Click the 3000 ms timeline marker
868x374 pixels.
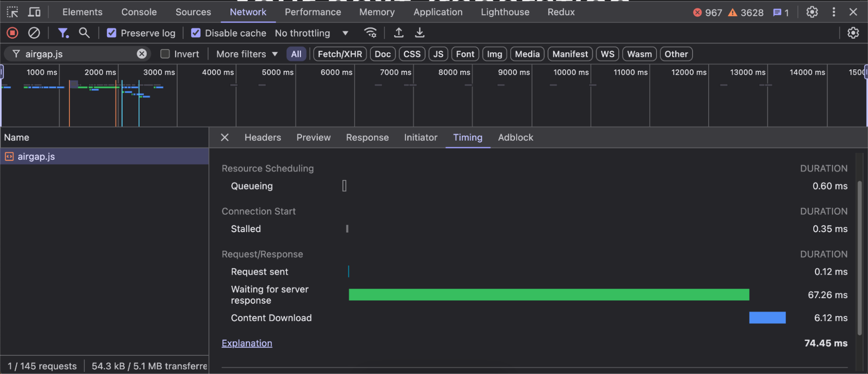(159, 72)
